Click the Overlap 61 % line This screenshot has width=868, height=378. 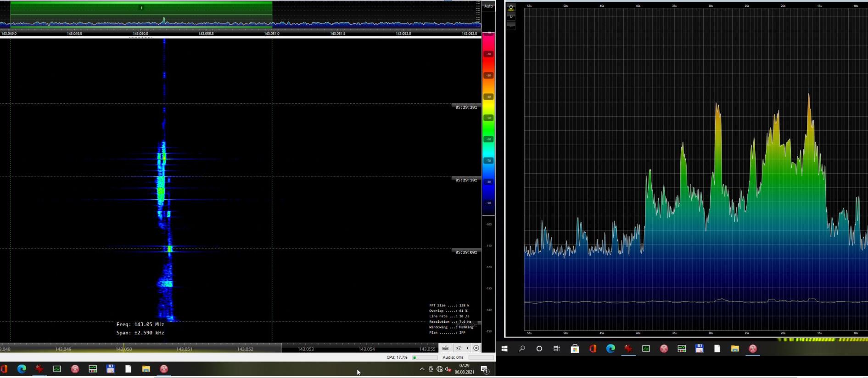tap(448, 311)
